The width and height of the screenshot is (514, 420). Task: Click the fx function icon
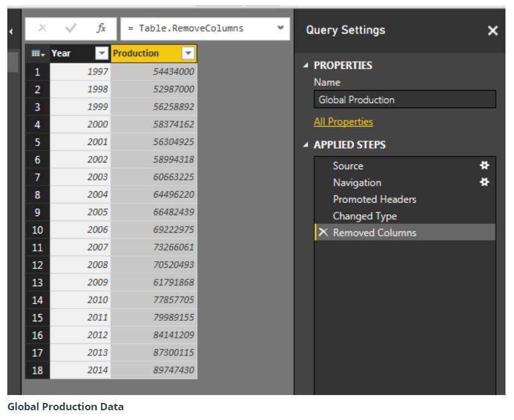(x=101, y=29)
